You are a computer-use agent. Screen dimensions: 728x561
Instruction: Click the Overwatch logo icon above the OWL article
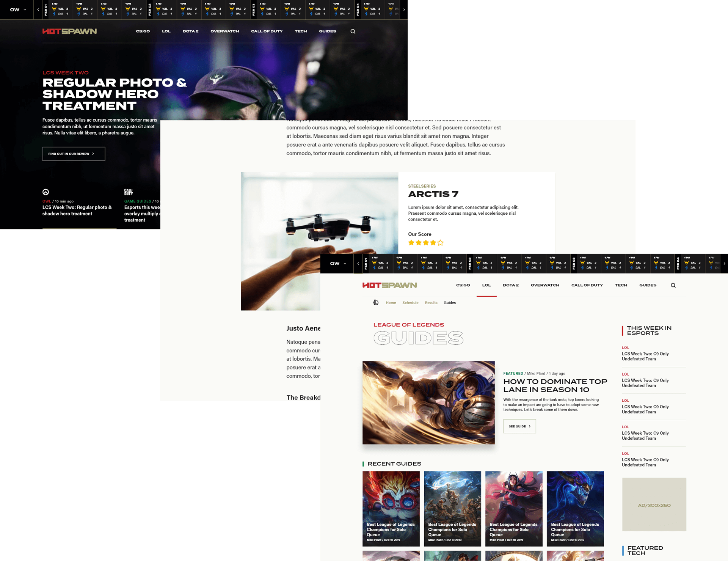(45, 192)
